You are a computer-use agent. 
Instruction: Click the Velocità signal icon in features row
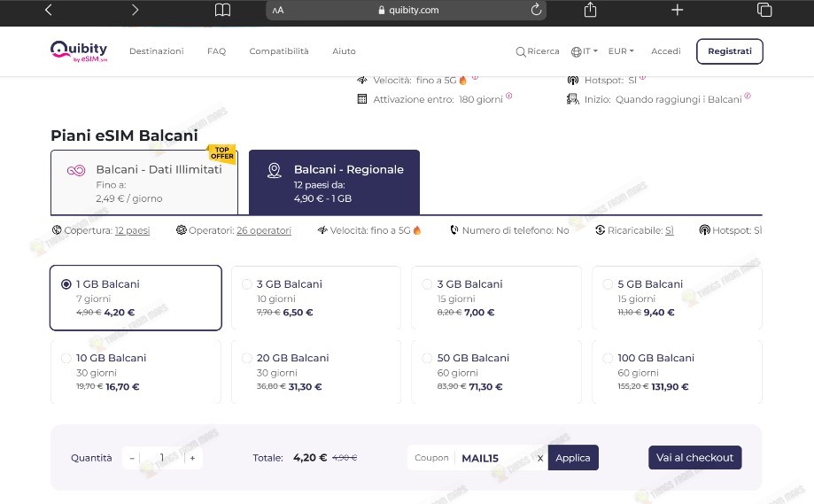(322, 230)
